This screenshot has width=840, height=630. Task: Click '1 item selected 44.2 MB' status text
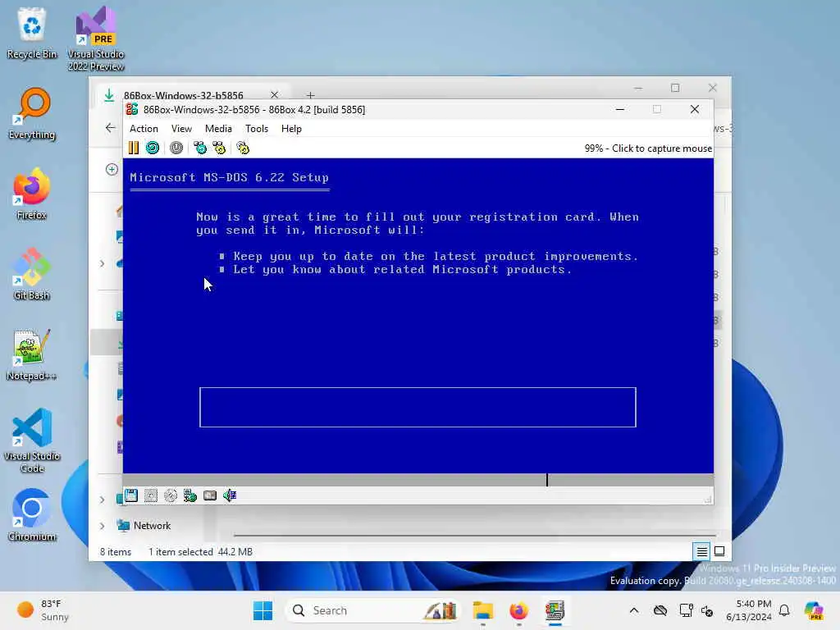click(200, 552)
